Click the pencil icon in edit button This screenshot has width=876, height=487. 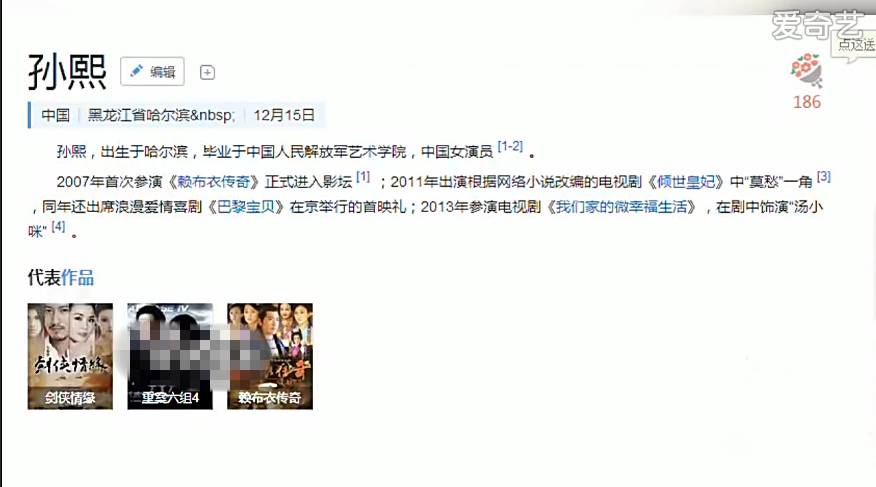coord(136,71)
